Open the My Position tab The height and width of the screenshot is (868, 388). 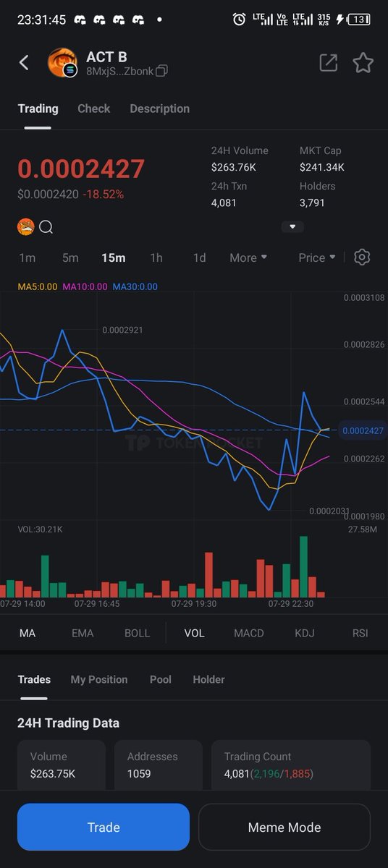pos(99,679)
